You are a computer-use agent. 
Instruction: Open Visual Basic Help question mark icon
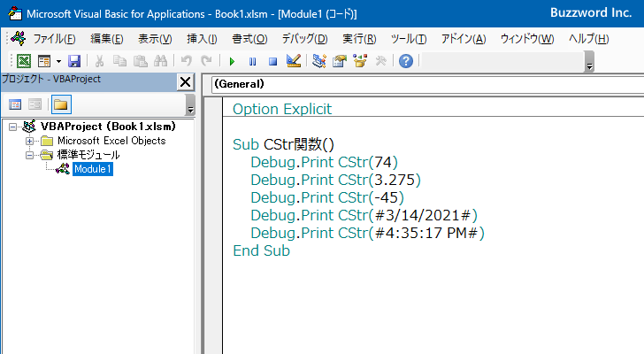[406, 61]
